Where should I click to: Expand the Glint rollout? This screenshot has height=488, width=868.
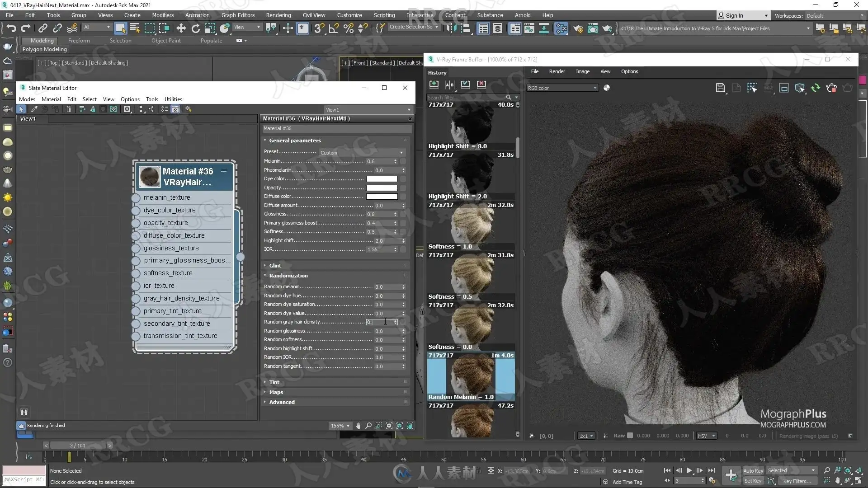275,266
